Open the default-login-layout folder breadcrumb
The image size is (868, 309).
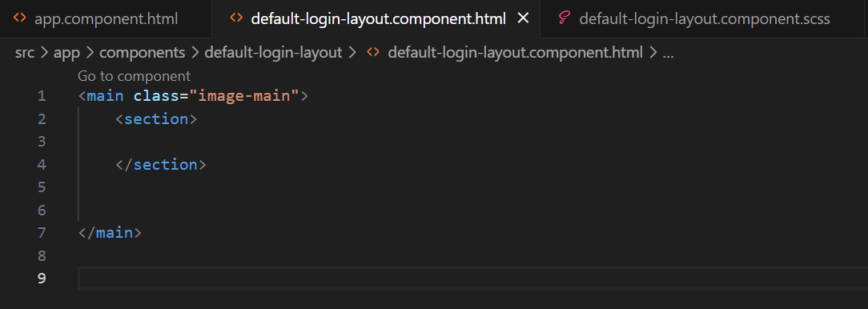click(274, 53)
